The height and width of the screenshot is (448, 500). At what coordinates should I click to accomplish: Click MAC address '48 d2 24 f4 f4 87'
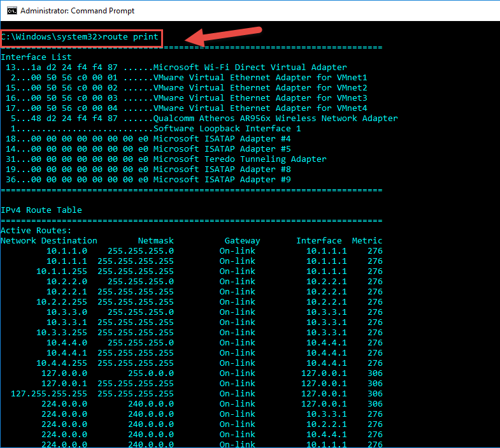tap(75, 119)
